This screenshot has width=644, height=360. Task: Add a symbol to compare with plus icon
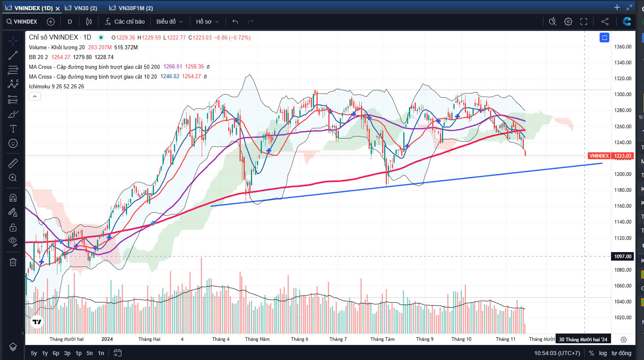click(51, 22)
